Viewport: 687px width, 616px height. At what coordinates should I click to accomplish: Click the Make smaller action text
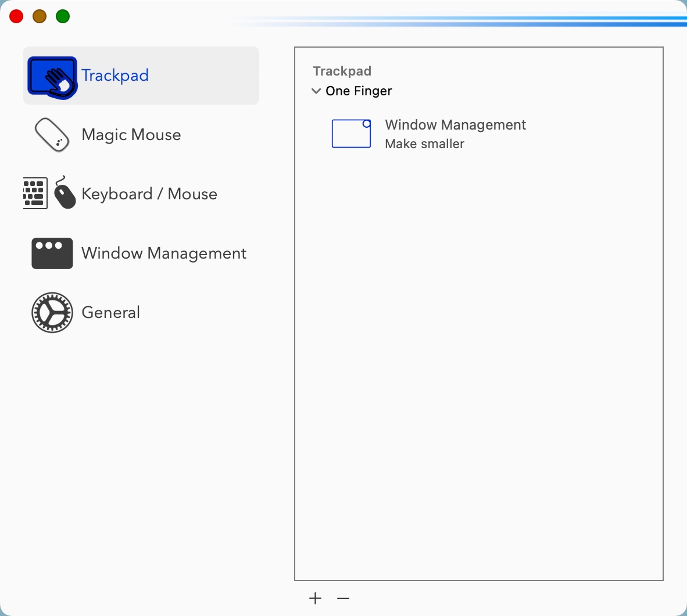(x=424, y=144)
